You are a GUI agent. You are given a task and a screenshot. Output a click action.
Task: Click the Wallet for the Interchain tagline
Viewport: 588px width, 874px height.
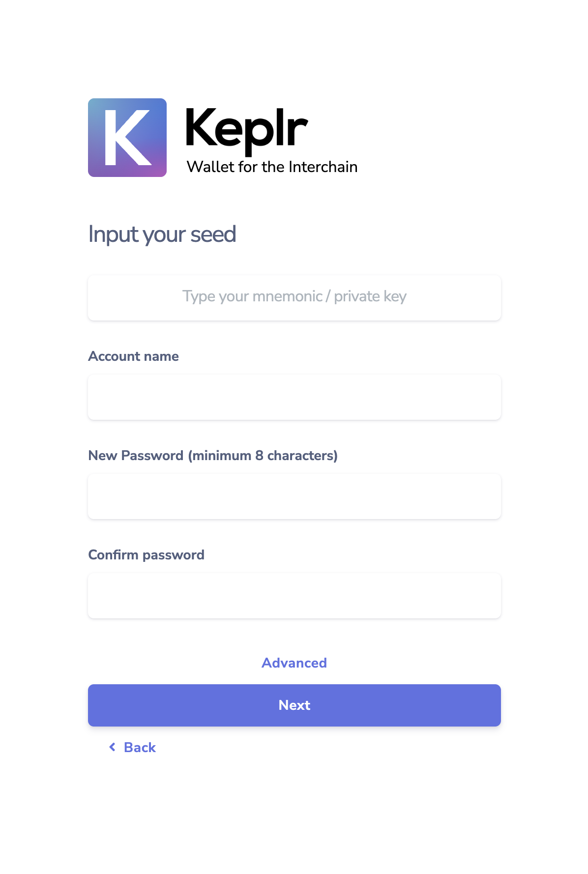(272, 167)
